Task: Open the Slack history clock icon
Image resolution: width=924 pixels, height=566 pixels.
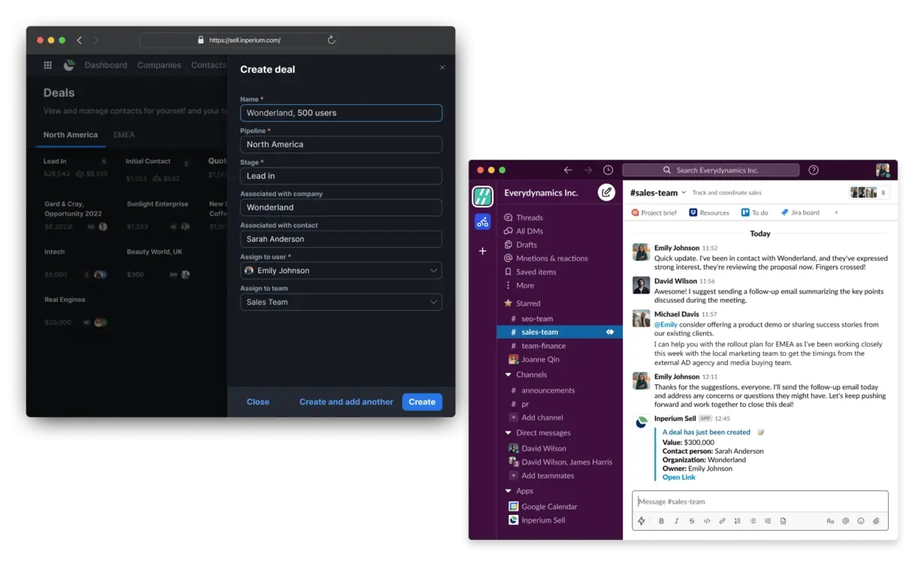Action: (608, 170)
